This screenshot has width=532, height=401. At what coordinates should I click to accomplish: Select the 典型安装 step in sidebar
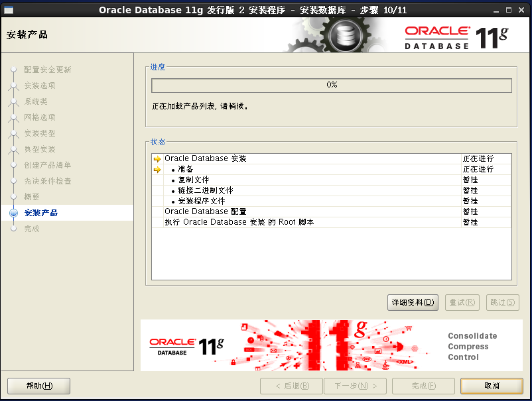pos(40,150)
